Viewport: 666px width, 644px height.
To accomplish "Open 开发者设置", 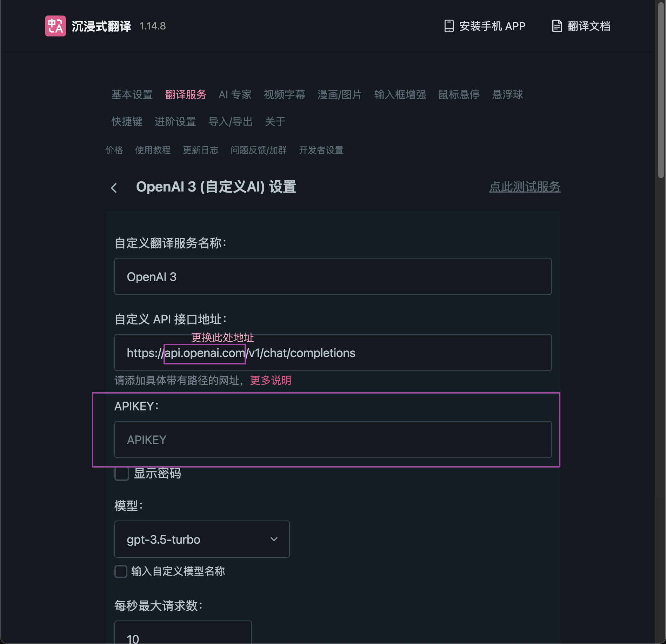I will point(321,150).
